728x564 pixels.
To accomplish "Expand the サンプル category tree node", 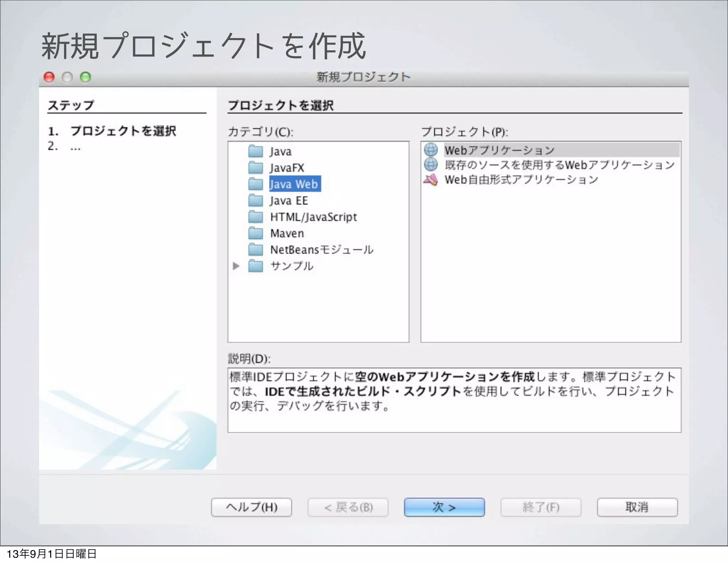I will [x=236, y=266].
